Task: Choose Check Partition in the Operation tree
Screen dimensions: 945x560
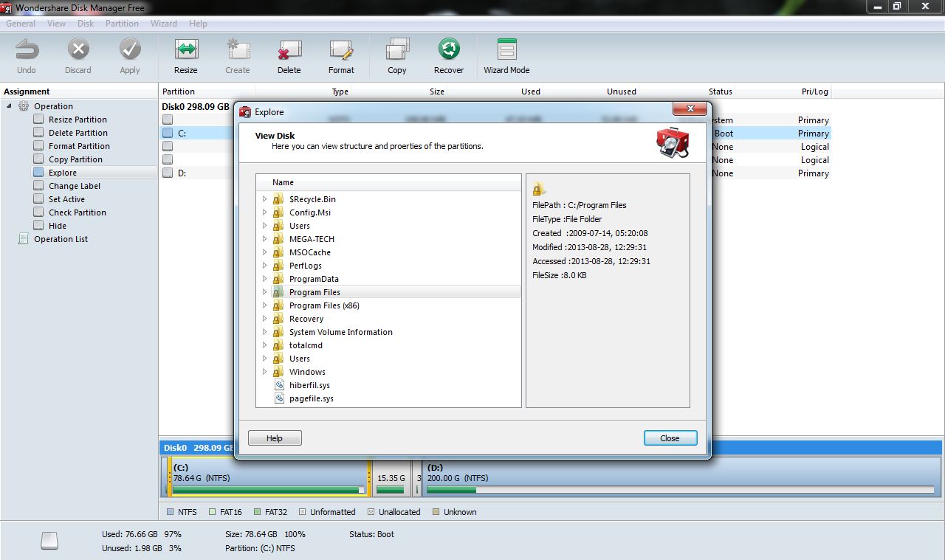Action: pyautogui.click(x=78, y=212)
